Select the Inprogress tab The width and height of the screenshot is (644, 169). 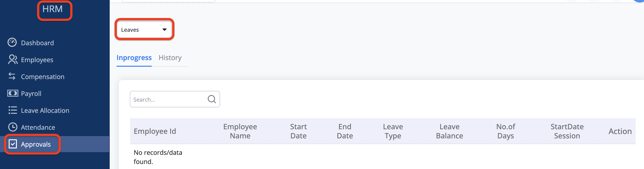pos(134,58)
